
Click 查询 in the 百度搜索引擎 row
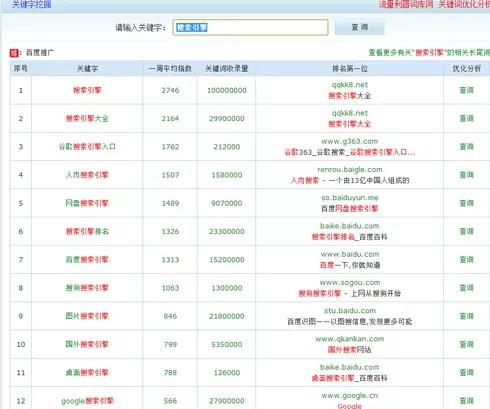coord(467,260)
